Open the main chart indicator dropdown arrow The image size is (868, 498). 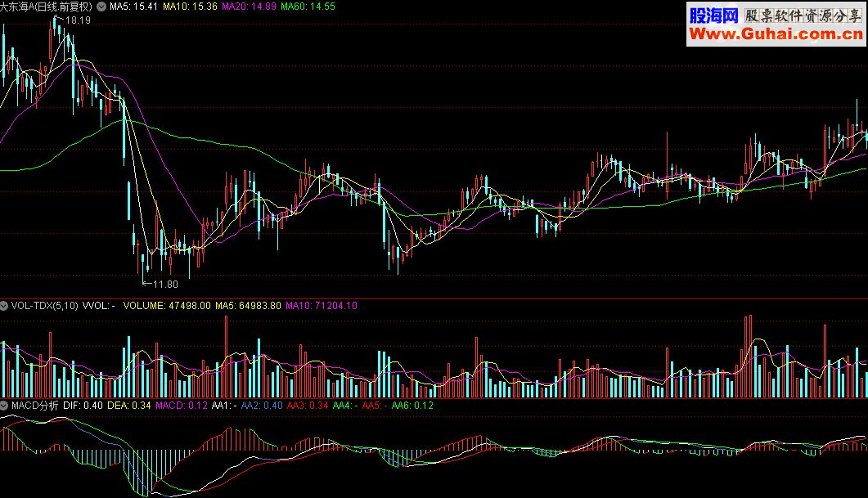[101, 7]
